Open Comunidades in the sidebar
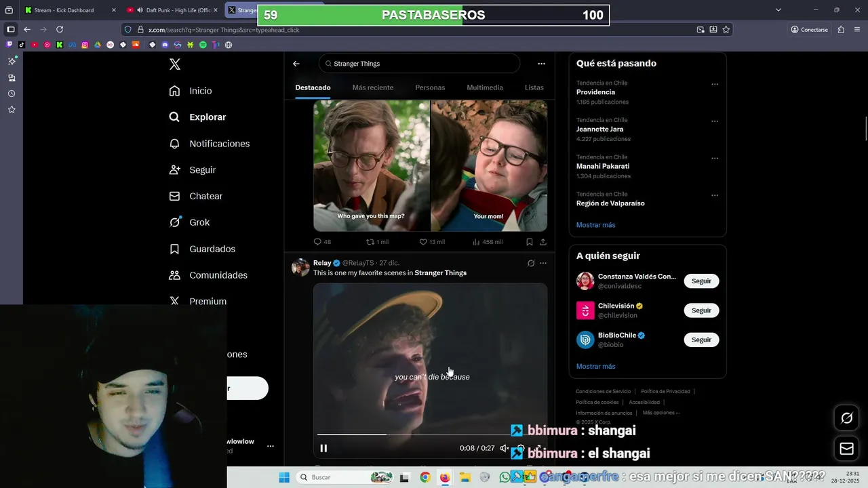The height and width of the screenshot is (488, 868). pyautogui.click(x=208, y=275)
